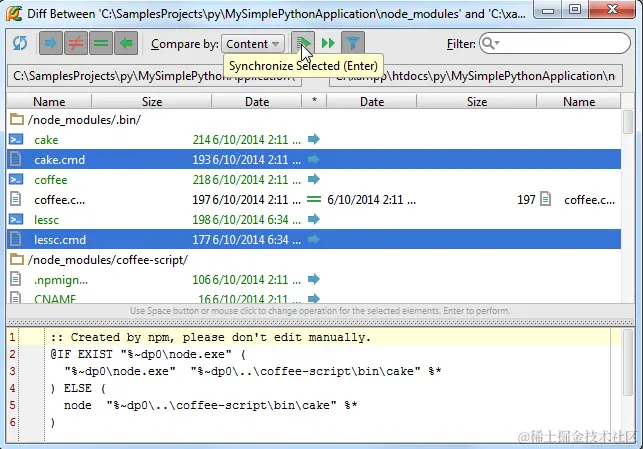This screenshot has height=449, width=643.
Task: Click copy arrow on lessc.cmd row
Action: (314, 239)
